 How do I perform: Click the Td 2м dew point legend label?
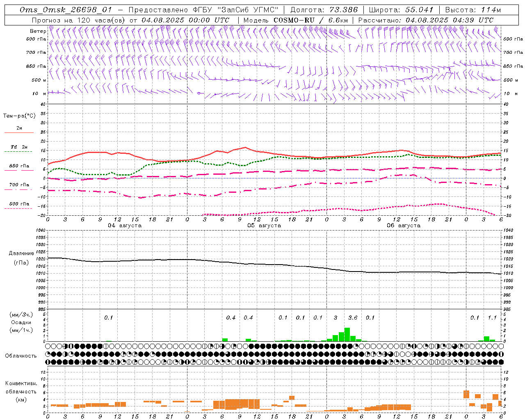[19, 147]
